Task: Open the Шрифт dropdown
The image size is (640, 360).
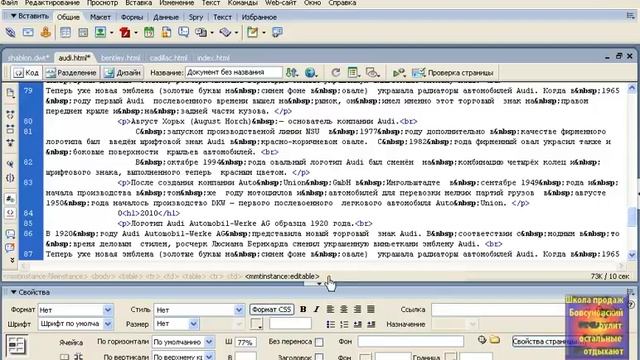Action: [108, 324]
